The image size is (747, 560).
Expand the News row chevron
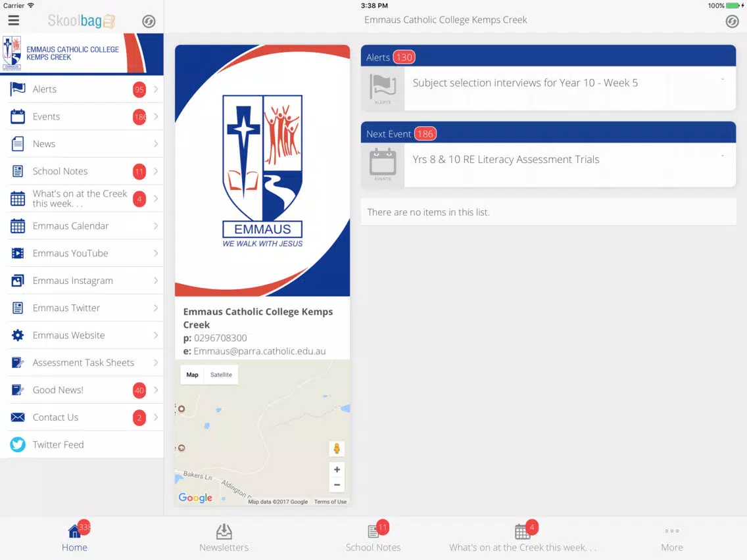156,144
